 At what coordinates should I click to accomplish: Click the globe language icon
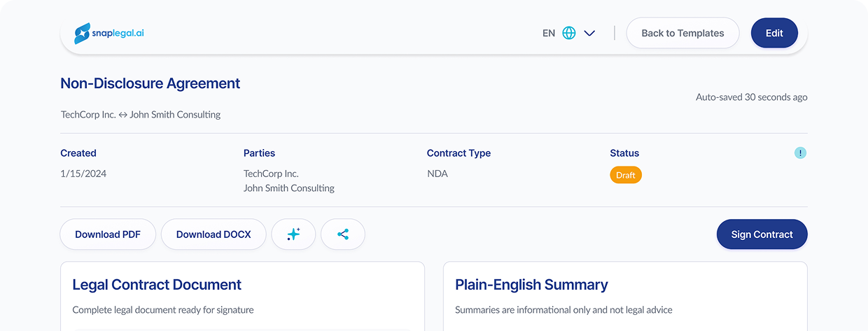pos(569,33)
